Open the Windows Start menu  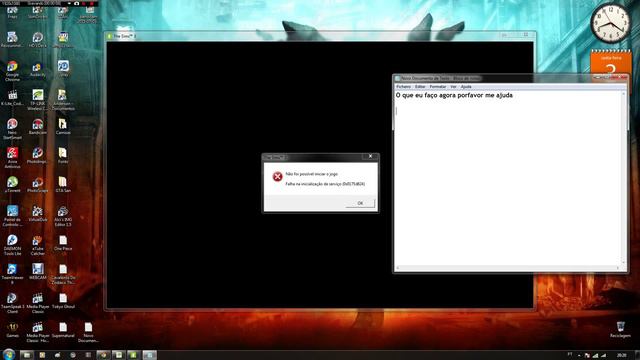[x=9, y=354]
